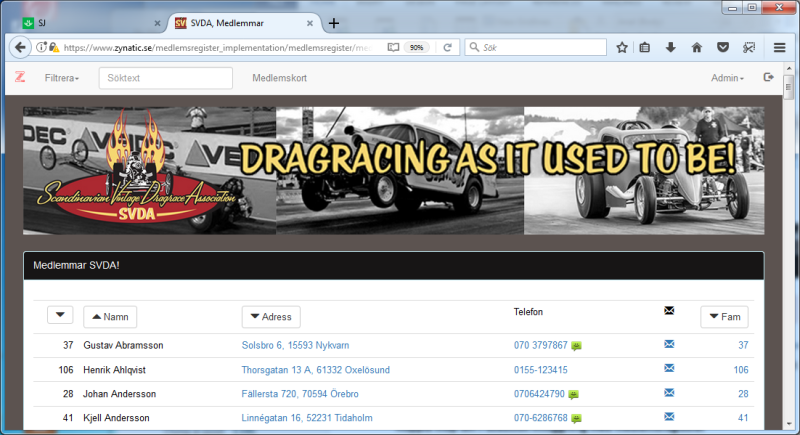Viewport: 800px width, 435px height.
Task: Send SMS to Johan Andersson
Action: tap(573, 395)
